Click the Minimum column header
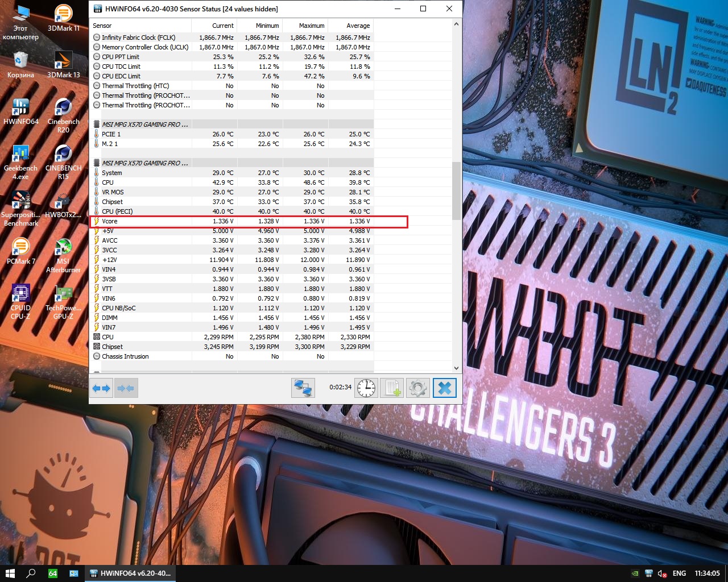 coord(260,26)
